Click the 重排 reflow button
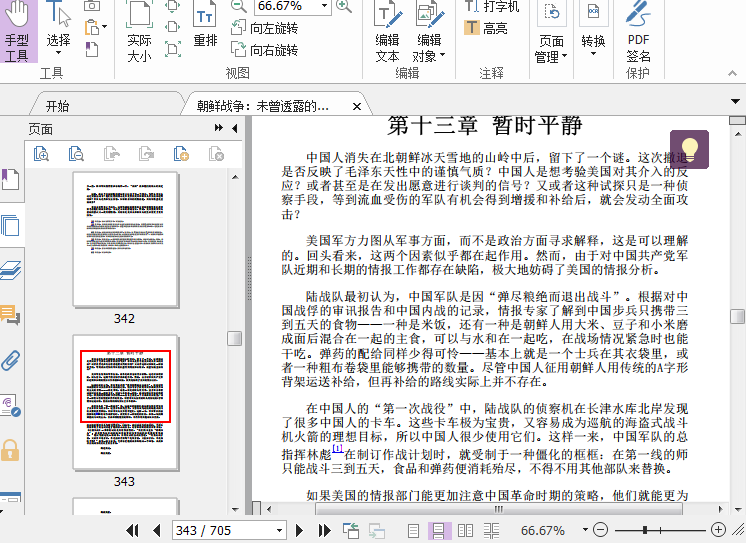Viewport: 746px width, 543px height. [x=205, y=25]
